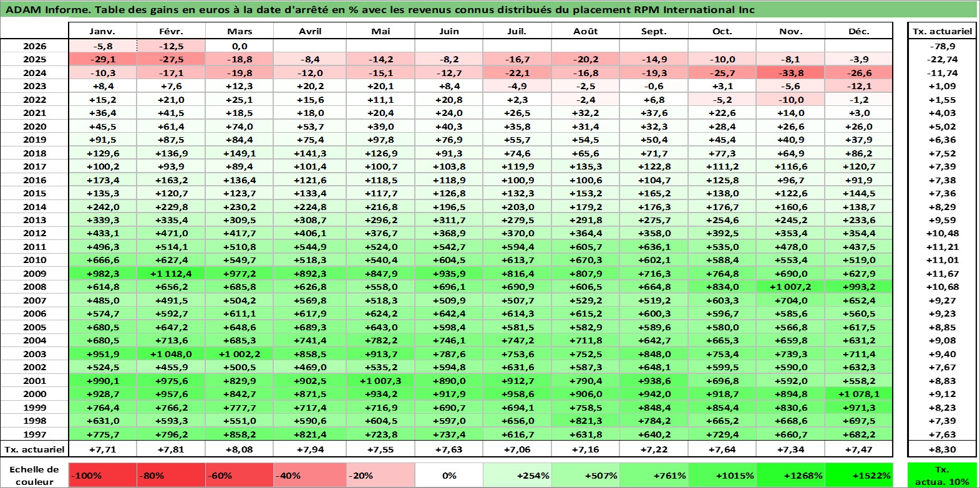Click the -33,8 cell for Nov. 2024

pos(790,73)
